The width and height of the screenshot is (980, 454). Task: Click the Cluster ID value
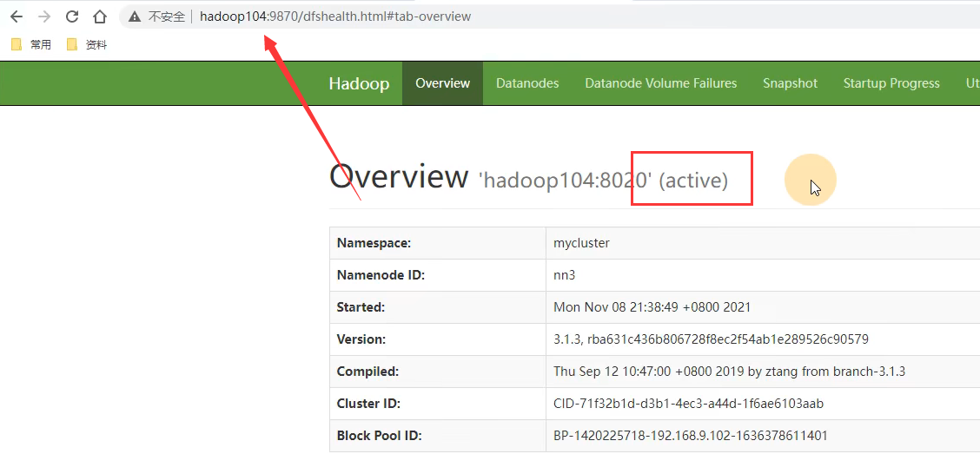pyautogui.click(x=688, y=404)
